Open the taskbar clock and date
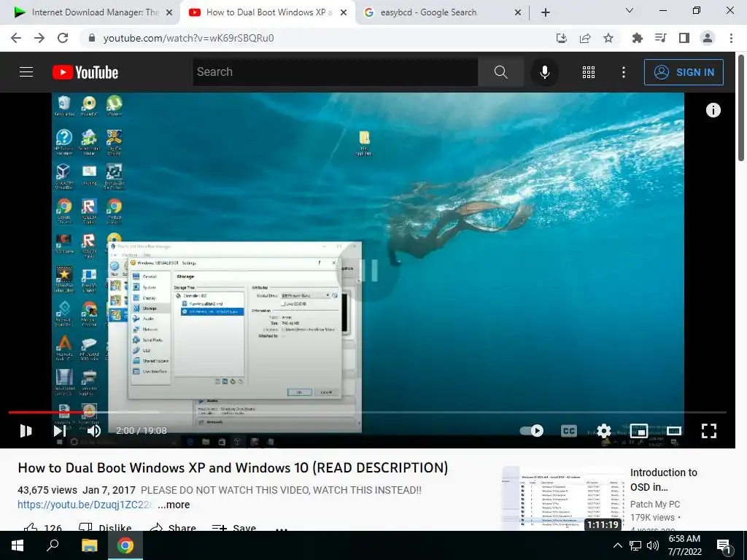 [x=684, y=545]
